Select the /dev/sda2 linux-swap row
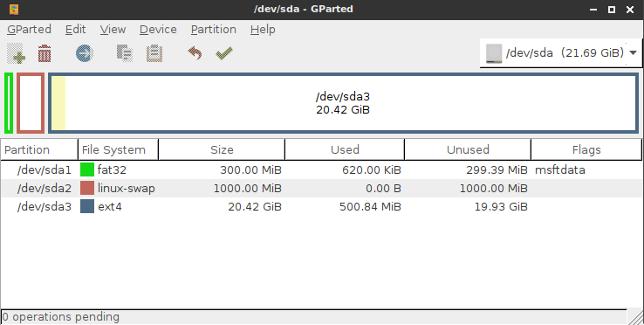The image size is (644, 325). click(x=321, y=189)
